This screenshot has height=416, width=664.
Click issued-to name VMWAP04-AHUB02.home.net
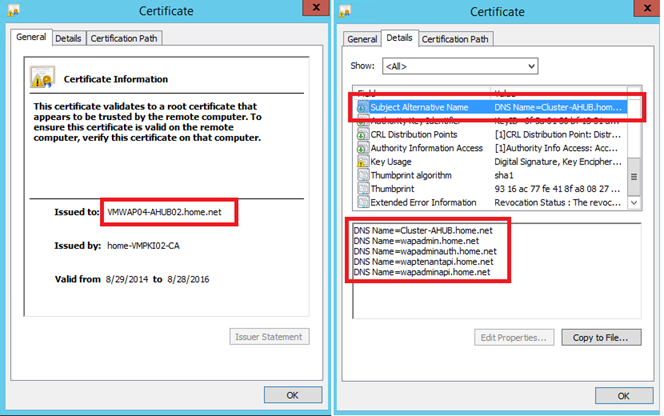click(x=164, y=212)
